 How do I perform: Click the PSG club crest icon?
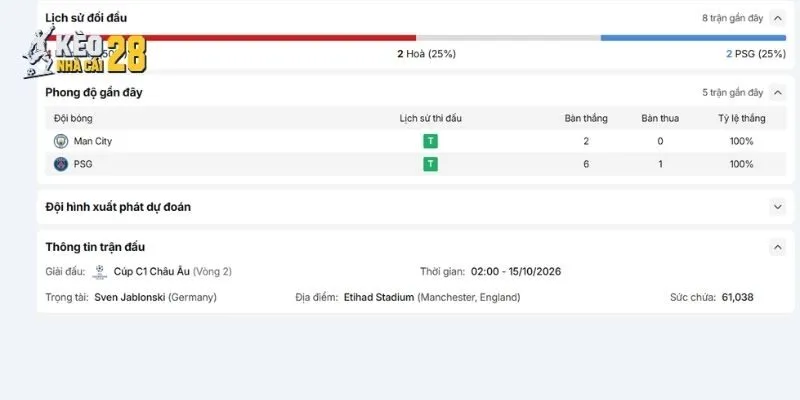(61, 164)
